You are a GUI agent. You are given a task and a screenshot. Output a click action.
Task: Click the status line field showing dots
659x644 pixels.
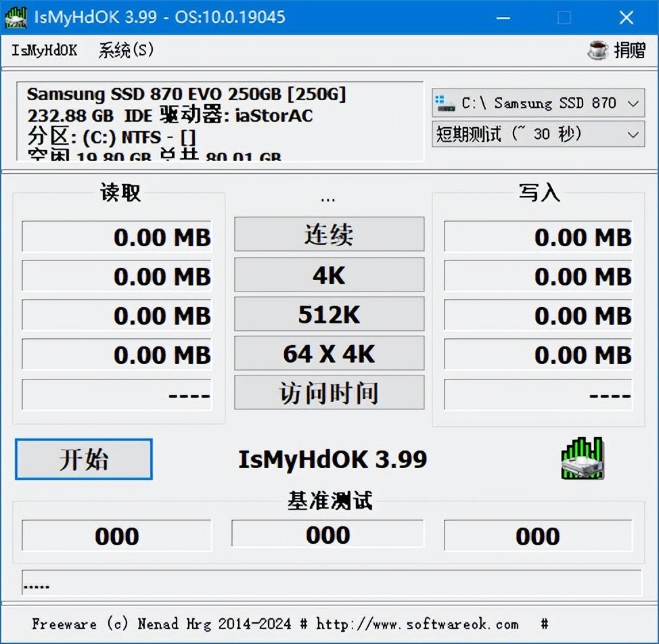click(332, 582)
